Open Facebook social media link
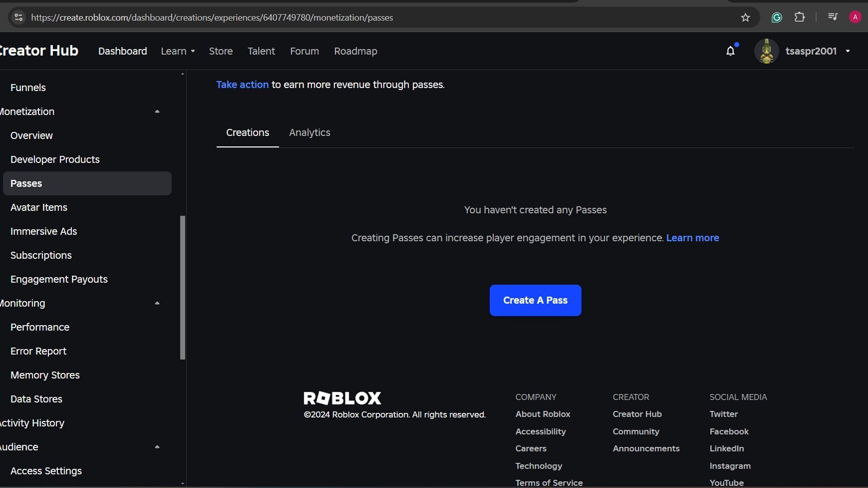The width and height of the screenshot is (868, 488). 729,432
